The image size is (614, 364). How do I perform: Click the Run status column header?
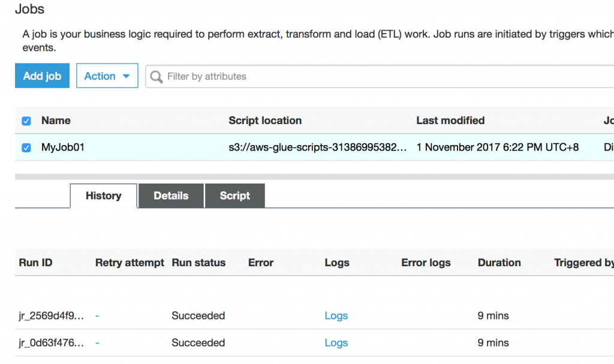[198, 263]
